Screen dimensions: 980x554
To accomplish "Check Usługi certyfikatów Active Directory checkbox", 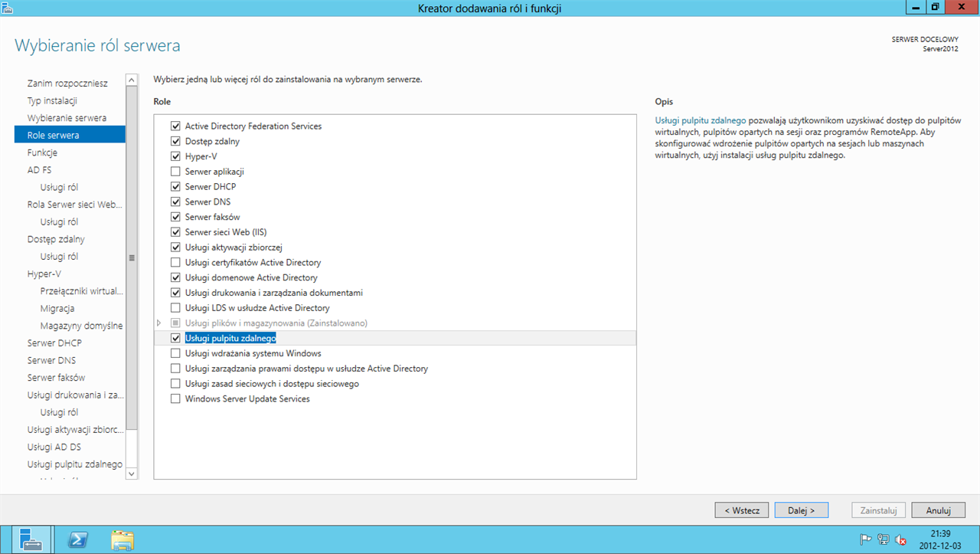I will coord(175,262).
